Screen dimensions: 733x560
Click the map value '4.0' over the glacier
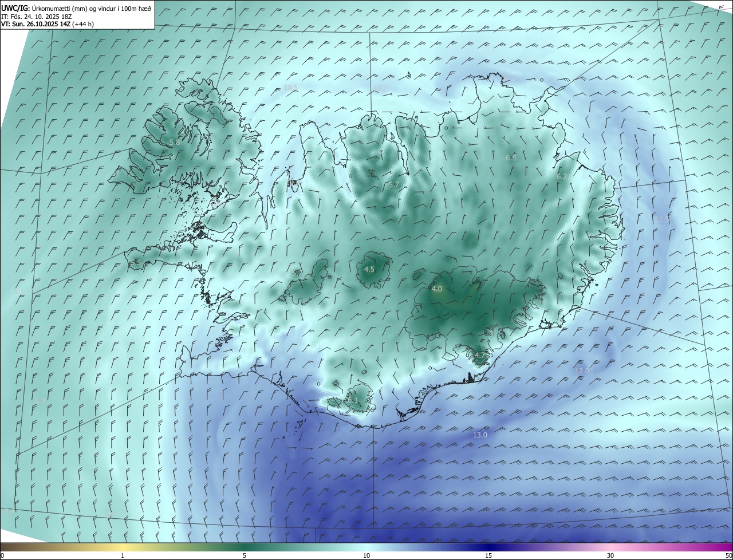point(437,289)
